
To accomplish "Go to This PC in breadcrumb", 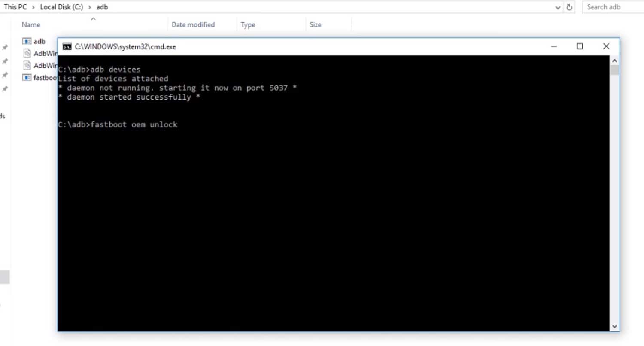I will (15, 7).
